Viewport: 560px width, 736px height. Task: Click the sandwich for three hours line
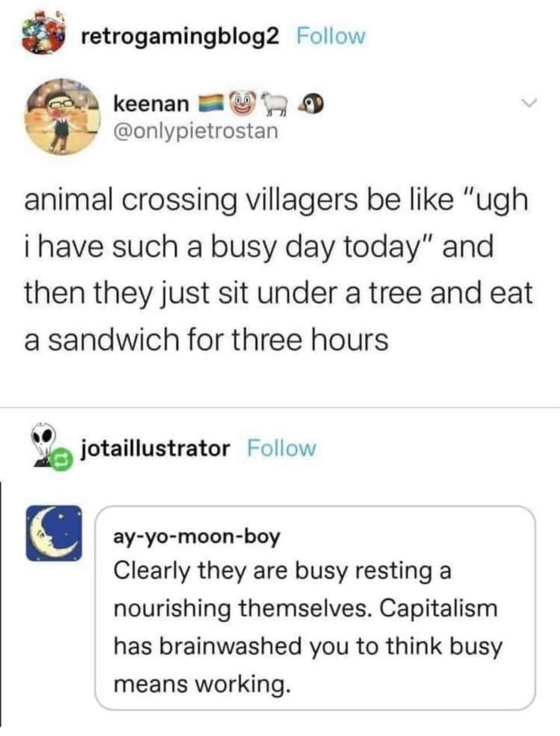206,340
